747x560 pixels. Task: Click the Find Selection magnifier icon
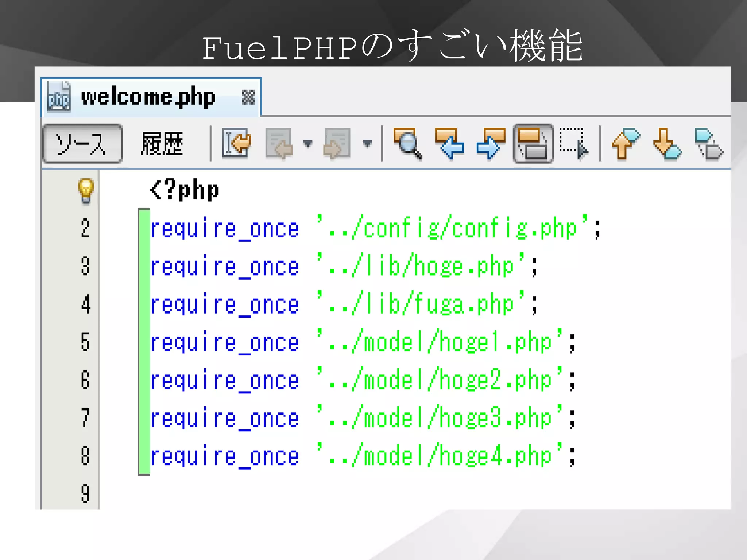point(408,143)
